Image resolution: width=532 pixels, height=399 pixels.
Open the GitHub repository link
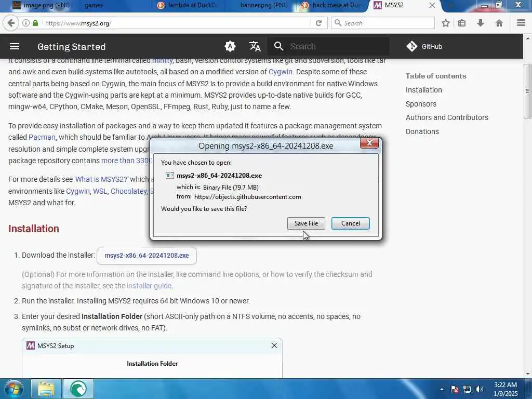click(x=424, y=46)
